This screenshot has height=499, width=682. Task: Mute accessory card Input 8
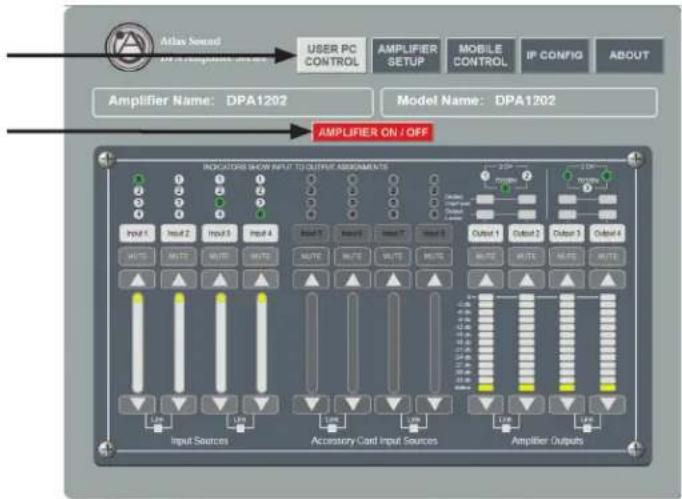tap(434, 257)
